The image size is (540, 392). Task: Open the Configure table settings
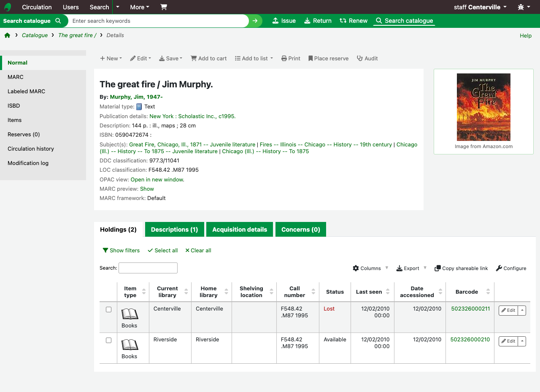click(x=511, y=268)
